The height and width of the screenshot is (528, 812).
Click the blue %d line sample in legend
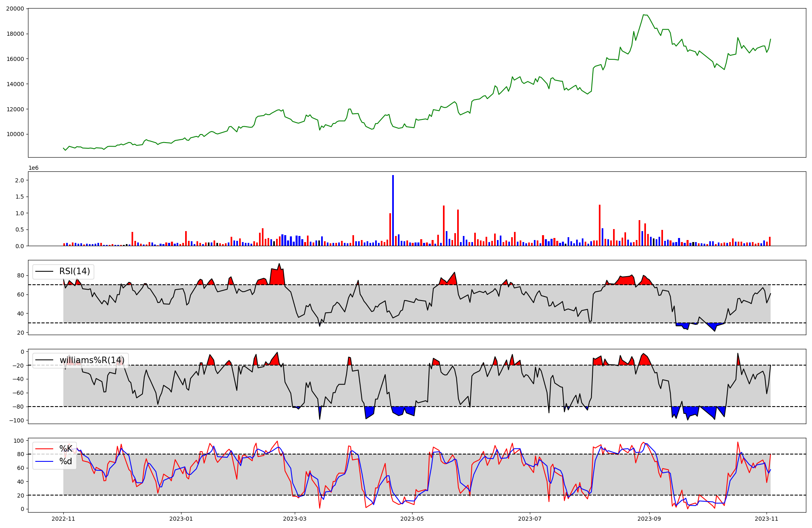tap(45, 461)
